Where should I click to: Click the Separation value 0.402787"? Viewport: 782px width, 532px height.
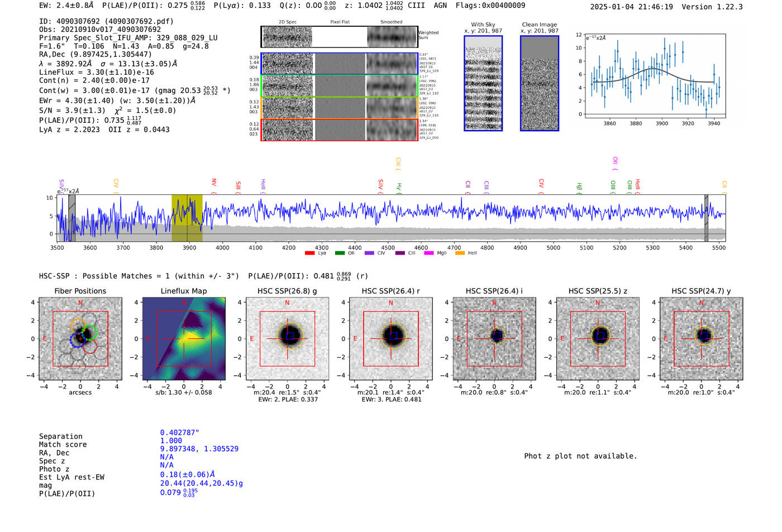click(x=179, y=433)
